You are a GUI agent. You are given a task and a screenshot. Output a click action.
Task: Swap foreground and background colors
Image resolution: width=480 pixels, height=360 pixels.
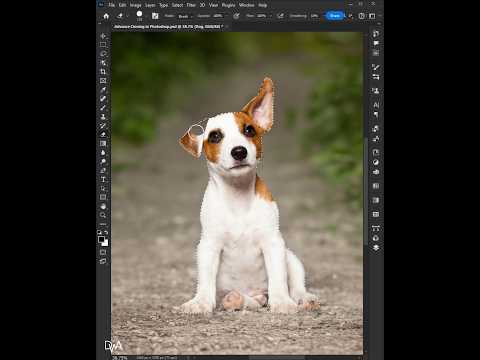(106, 232)
